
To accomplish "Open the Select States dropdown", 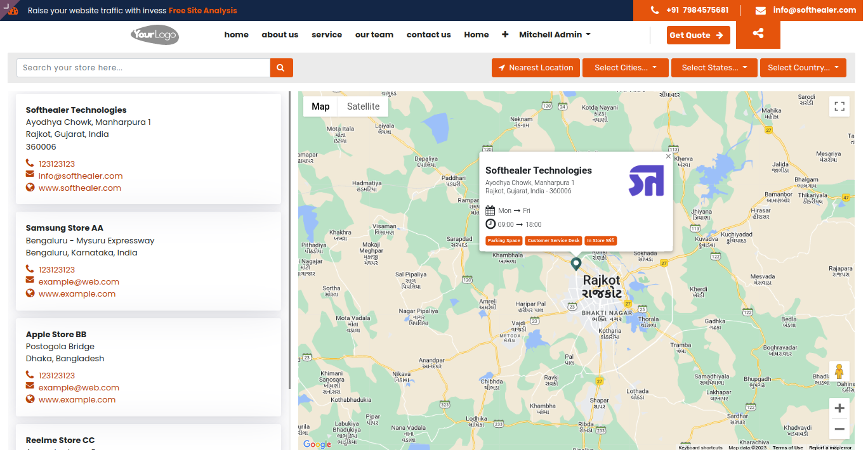I will [714, 68].
